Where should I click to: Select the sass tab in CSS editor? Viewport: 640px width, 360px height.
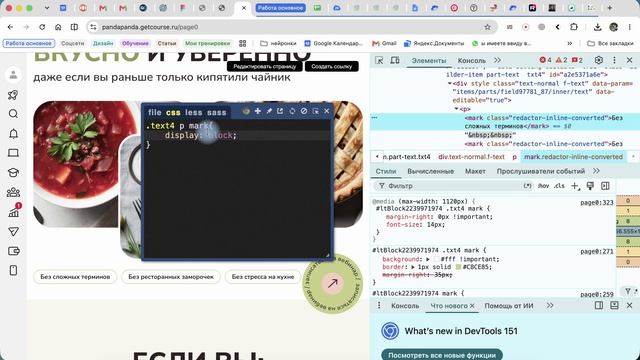tap(216, 112)
